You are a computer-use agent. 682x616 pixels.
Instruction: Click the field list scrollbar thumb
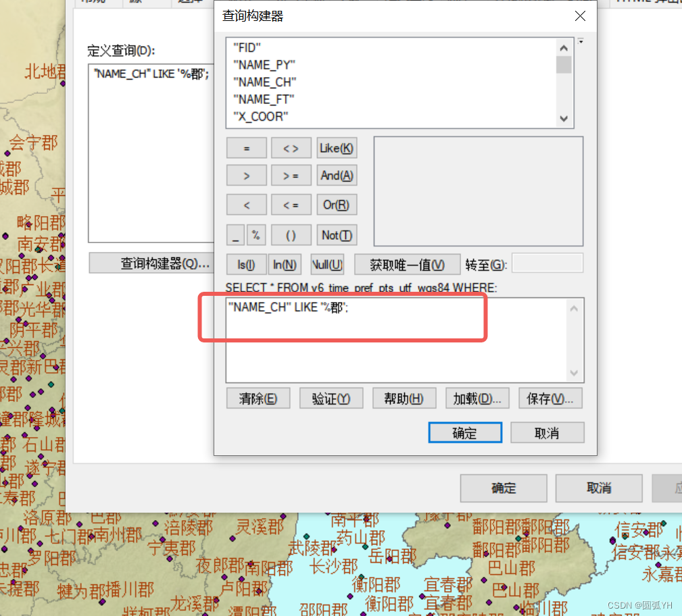pos(564,66)
